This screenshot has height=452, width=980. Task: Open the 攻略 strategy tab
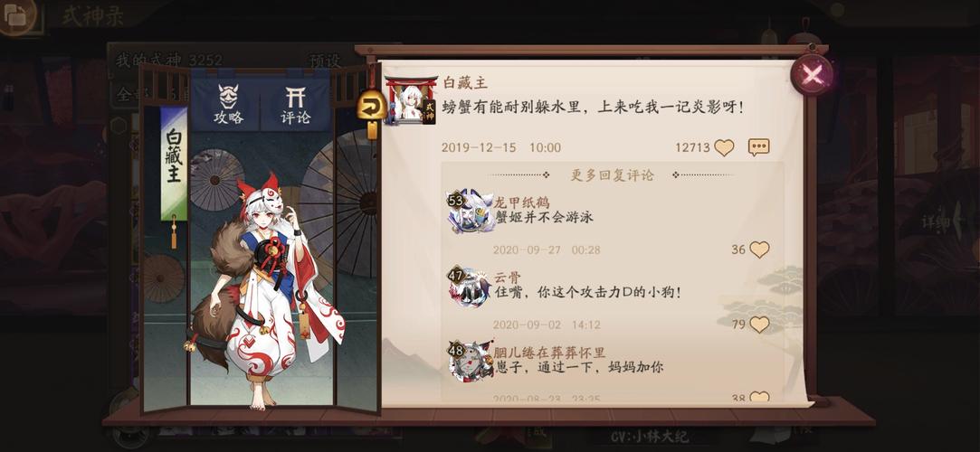228,104
